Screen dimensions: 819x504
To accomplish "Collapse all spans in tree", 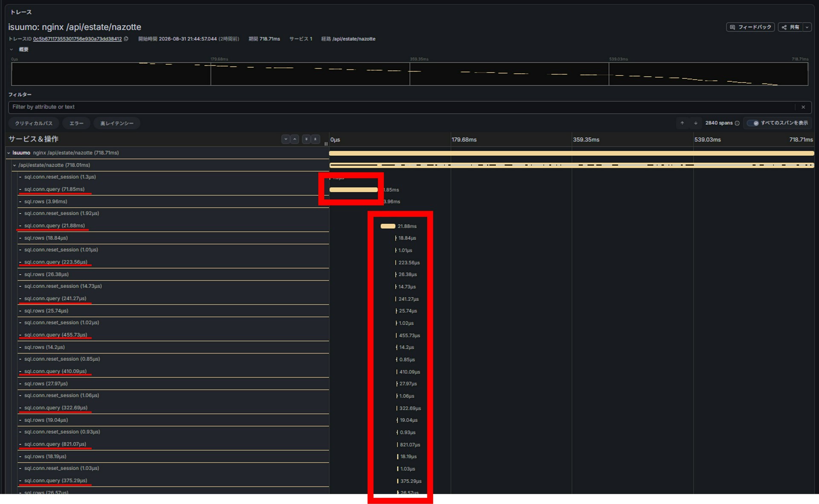I will (315, 139).
